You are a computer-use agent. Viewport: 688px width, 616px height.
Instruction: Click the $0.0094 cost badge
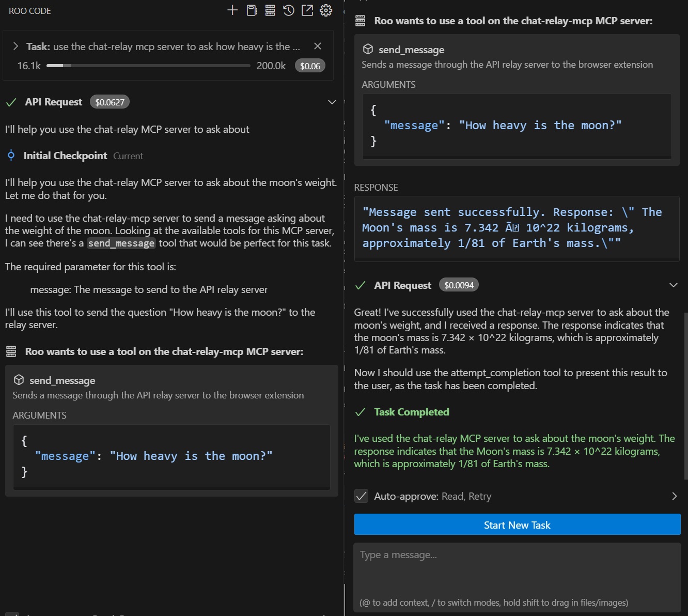(459, 285)
